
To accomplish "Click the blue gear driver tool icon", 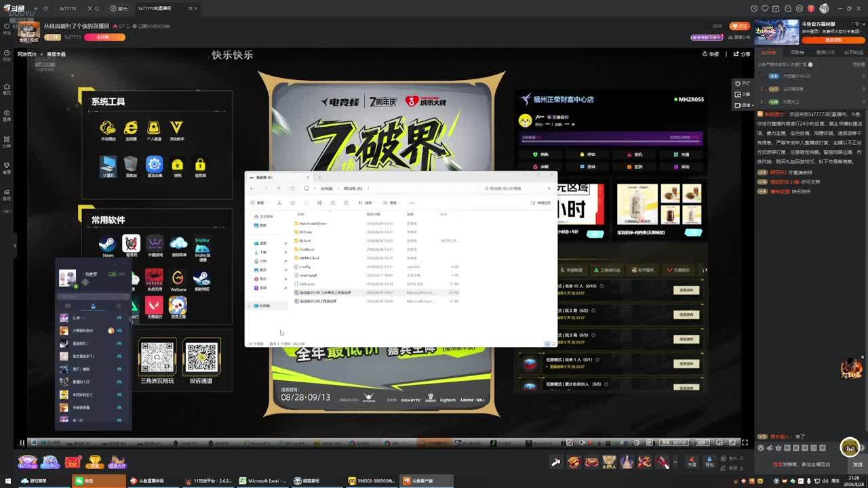I will tap(155, 164).
